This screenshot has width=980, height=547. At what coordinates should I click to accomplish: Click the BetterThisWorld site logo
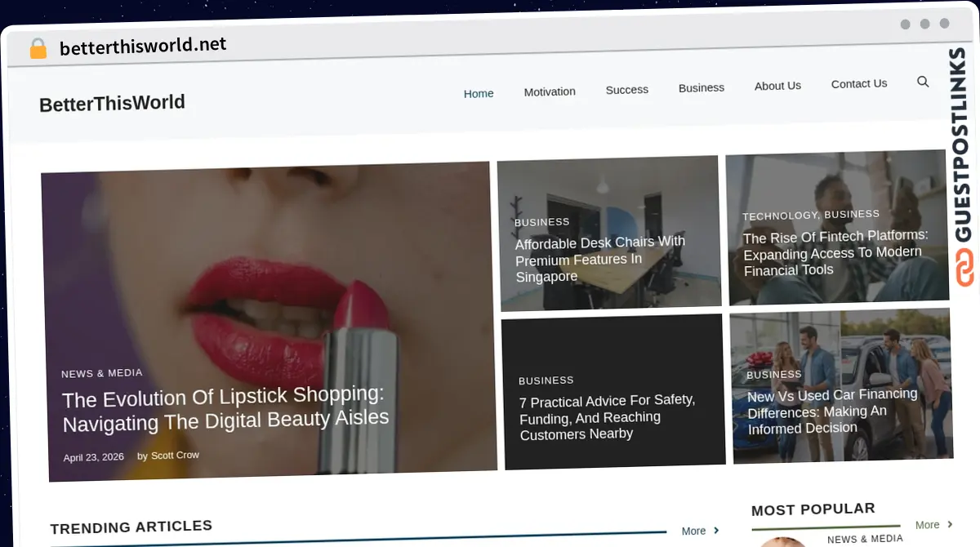tap(112, 104)
